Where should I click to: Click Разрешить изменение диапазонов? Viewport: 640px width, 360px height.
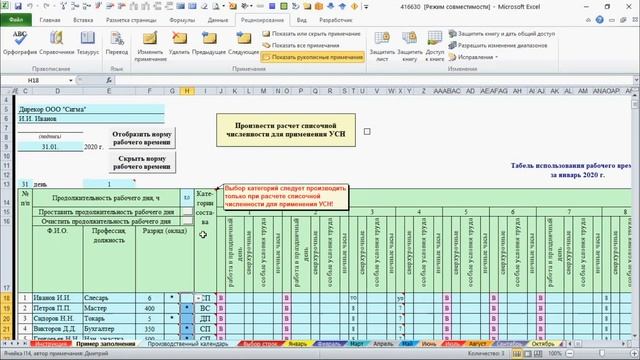(498, 45)
